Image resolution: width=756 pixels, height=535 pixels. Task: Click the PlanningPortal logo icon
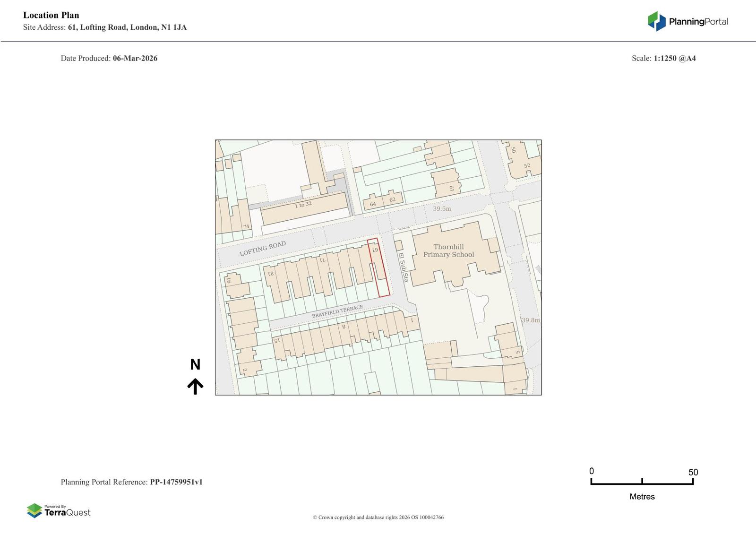click(656, 21)
